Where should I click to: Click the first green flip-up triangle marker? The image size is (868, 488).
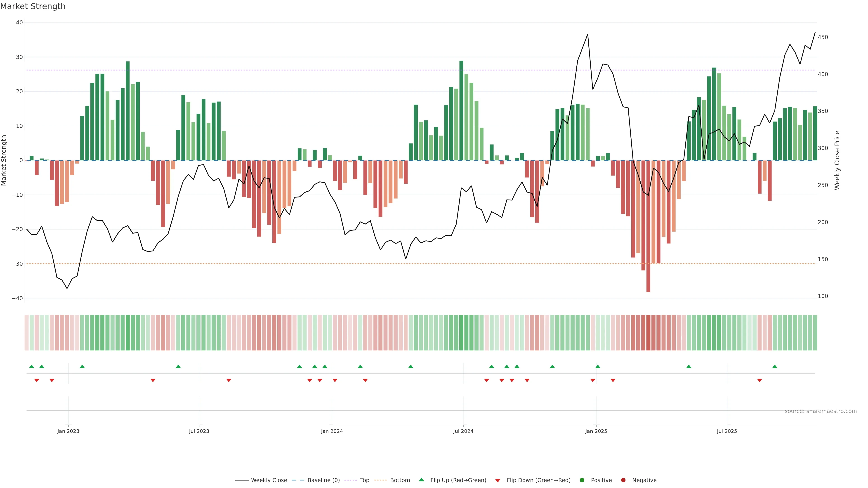[32, 366]
